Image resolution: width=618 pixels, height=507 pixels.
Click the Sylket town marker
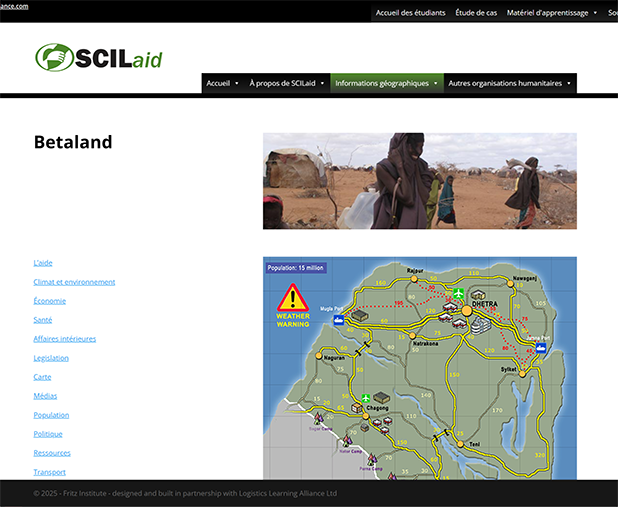522,374
